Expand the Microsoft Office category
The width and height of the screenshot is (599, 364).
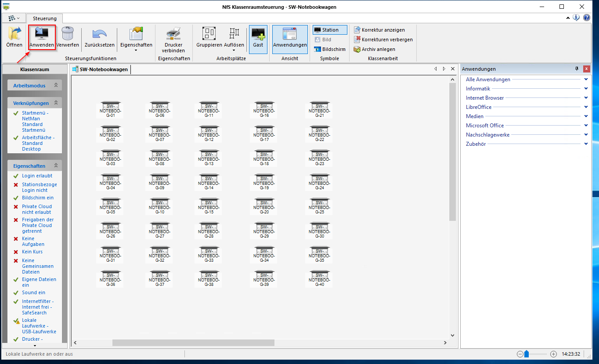586,126
